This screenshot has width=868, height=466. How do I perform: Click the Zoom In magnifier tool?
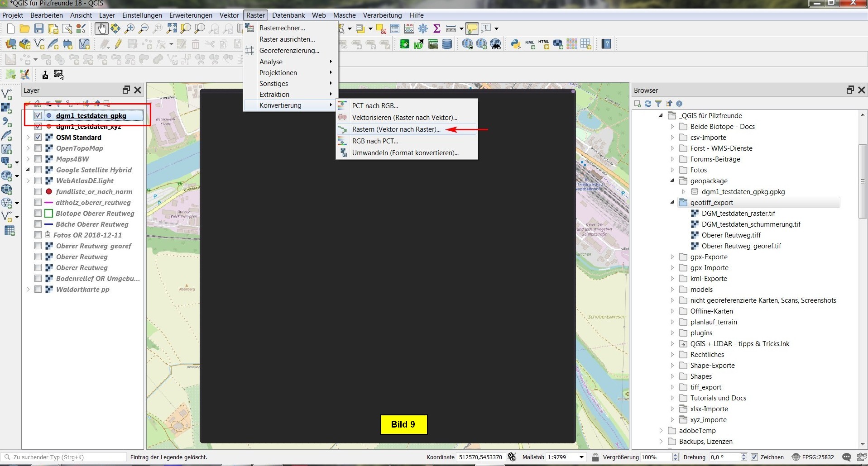(x=129, y=29)
